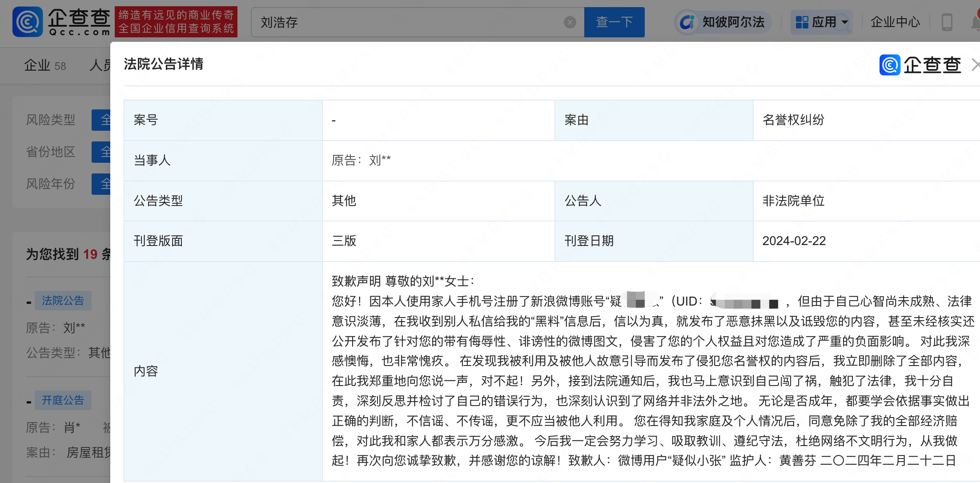Click the 企查查 logo inside the dialog
980x483 pixels.
[920, 65]
